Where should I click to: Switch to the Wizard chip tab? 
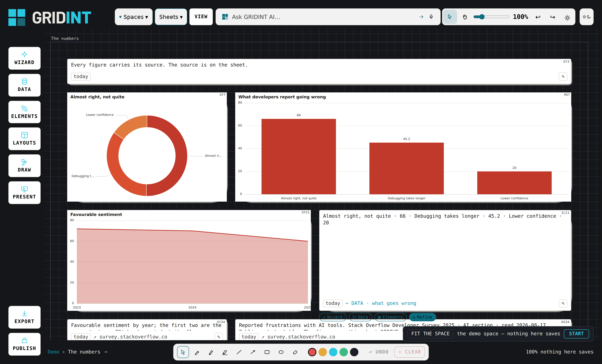click(333, 317)
